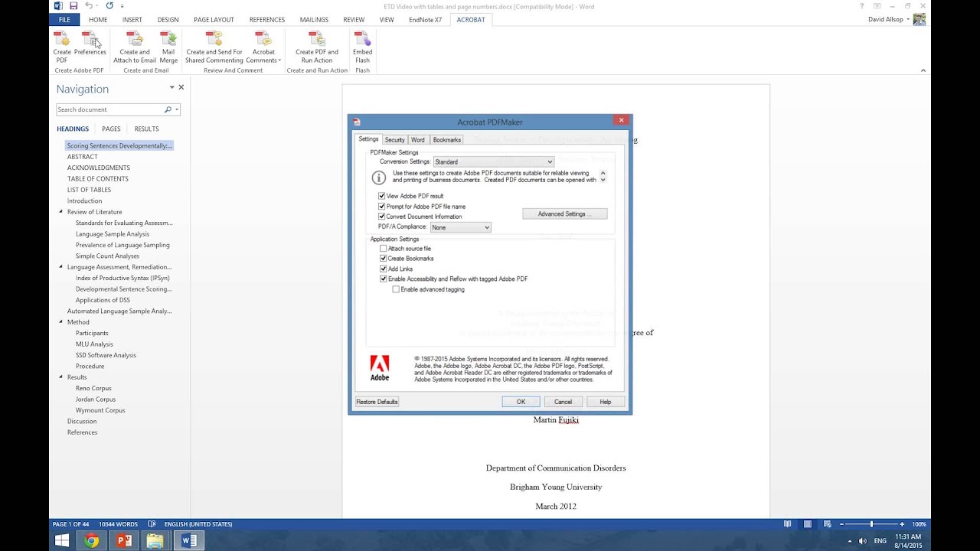
Task: Click Create and Attach to Email icon
Action: [135, 47]
